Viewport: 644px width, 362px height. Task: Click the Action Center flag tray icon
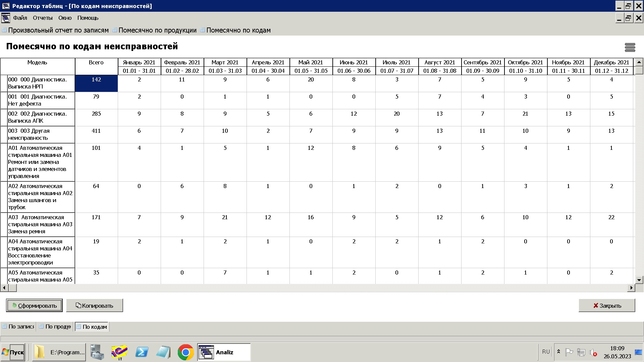(569, 352)
